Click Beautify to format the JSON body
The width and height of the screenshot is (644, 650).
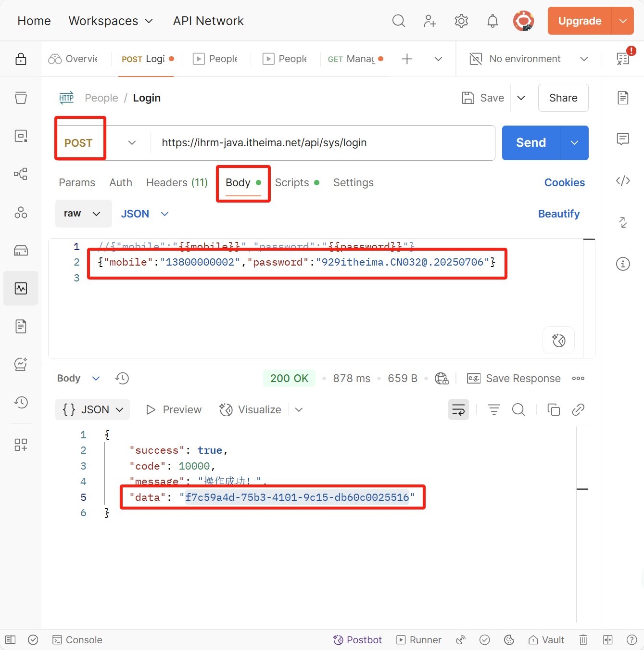tap(558, 214)
